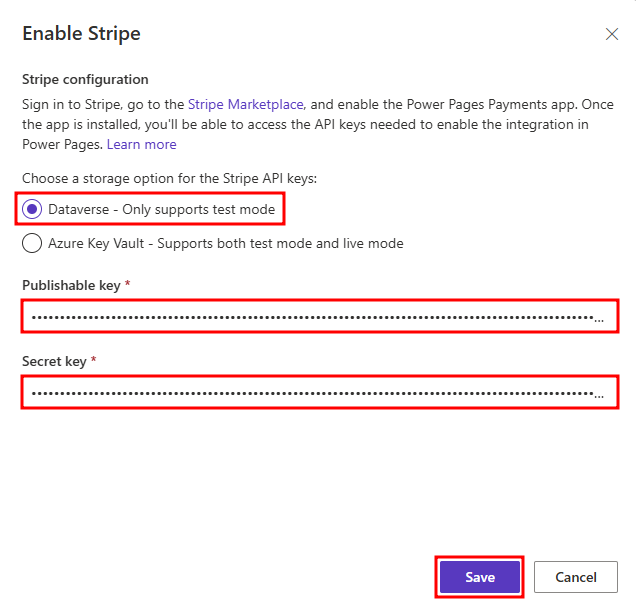636x607 pixels.
Task: Select the Dataverse radio button circle
Action: click(32, 209)
